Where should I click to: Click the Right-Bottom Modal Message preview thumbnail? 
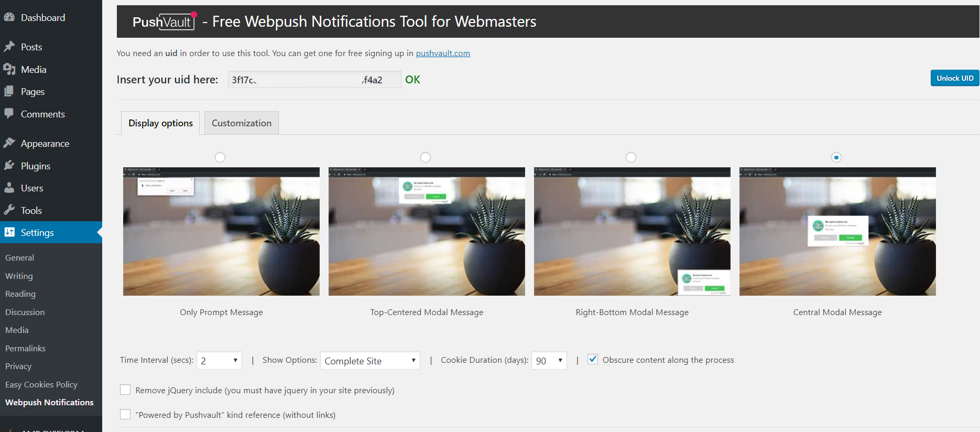632,231
